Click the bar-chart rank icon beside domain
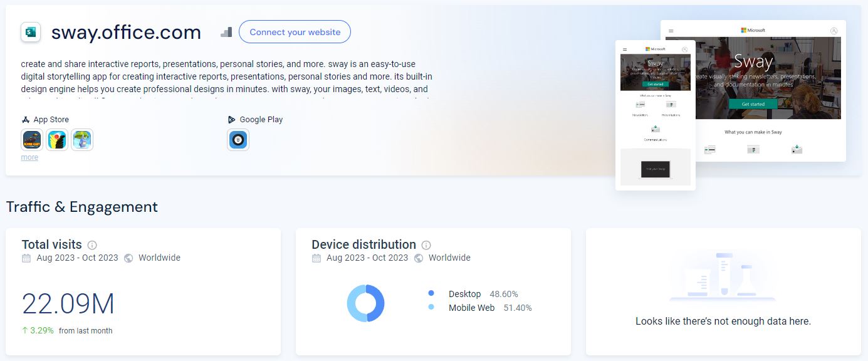The width and height of the screenshot is (868, 361). [x=226, y=32]
